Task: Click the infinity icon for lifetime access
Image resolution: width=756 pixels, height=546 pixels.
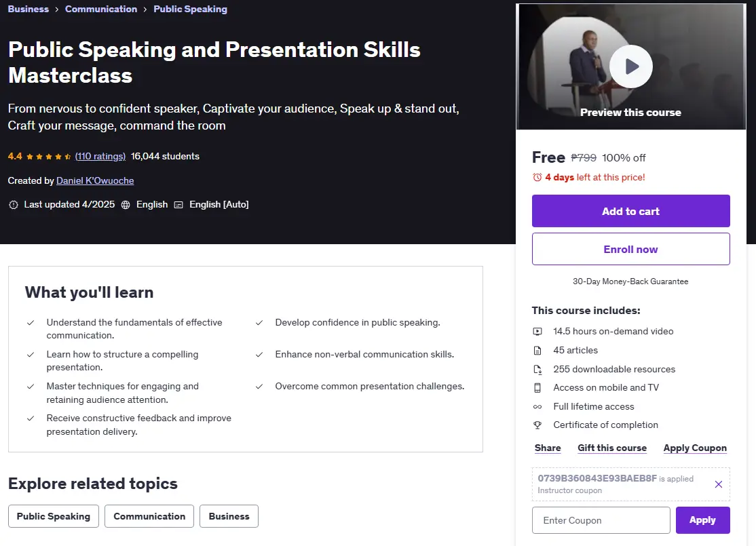Action: [x=537, y=407]
